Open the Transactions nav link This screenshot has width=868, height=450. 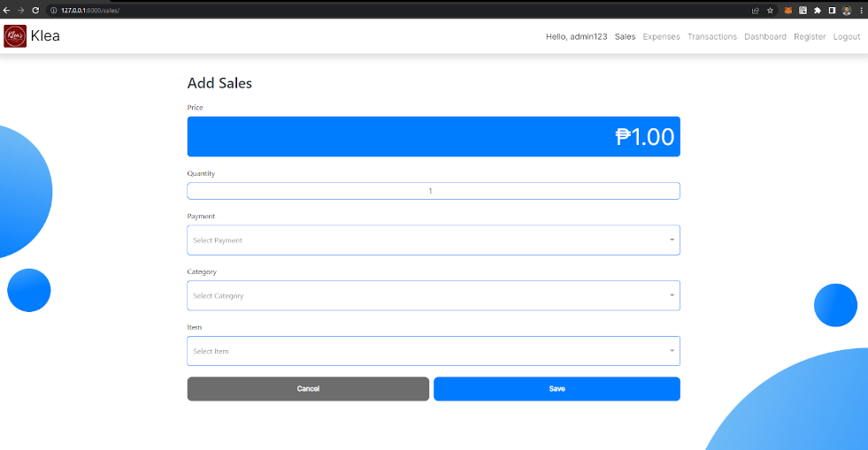click(712, 36)
